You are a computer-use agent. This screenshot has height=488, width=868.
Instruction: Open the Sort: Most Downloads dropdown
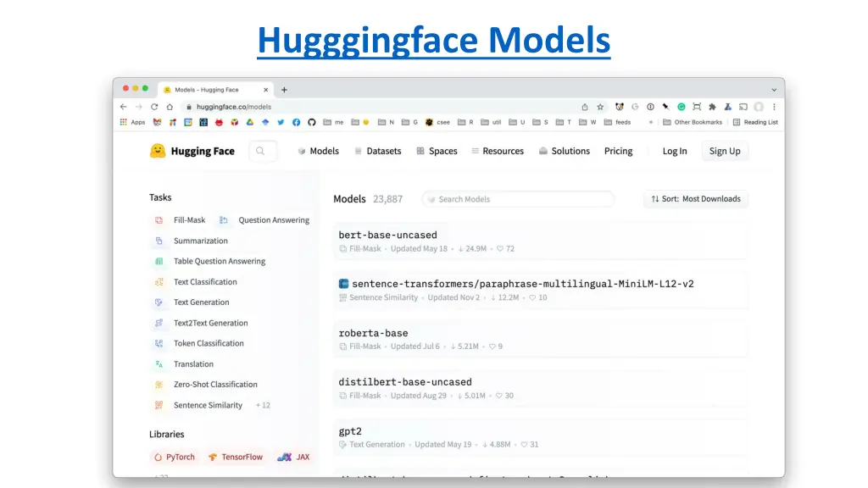[695, 199]
